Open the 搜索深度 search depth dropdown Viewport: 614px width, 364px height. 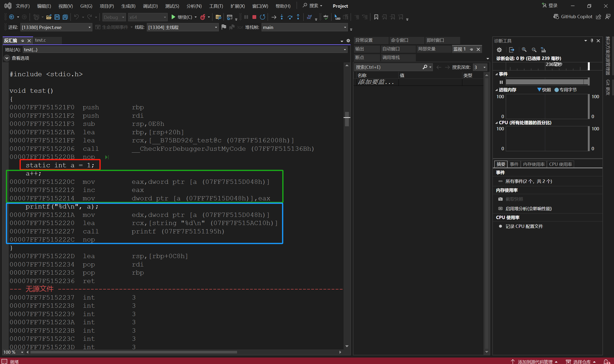point(484,67)
